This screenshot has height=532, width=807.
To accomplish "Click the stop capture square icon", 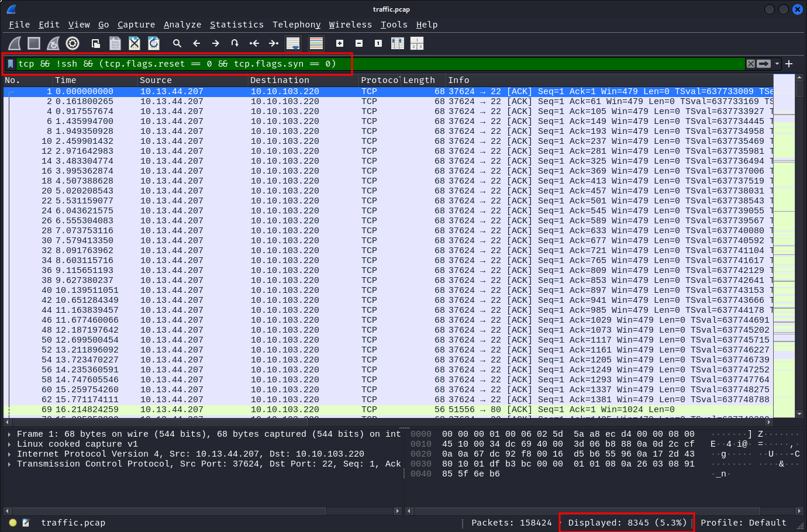I will coord(34,43).
